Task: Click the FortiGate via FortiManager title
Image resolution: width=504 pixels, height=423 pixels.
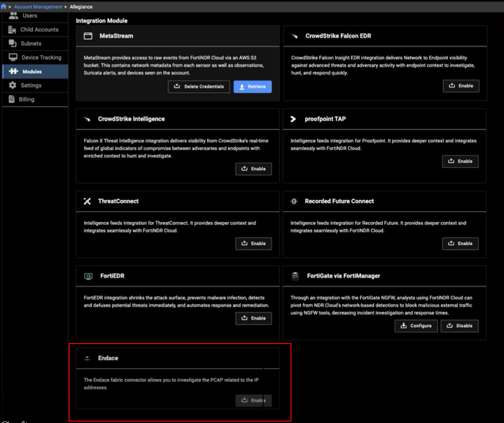Action: pyautogui.click(x=343, y=276)
